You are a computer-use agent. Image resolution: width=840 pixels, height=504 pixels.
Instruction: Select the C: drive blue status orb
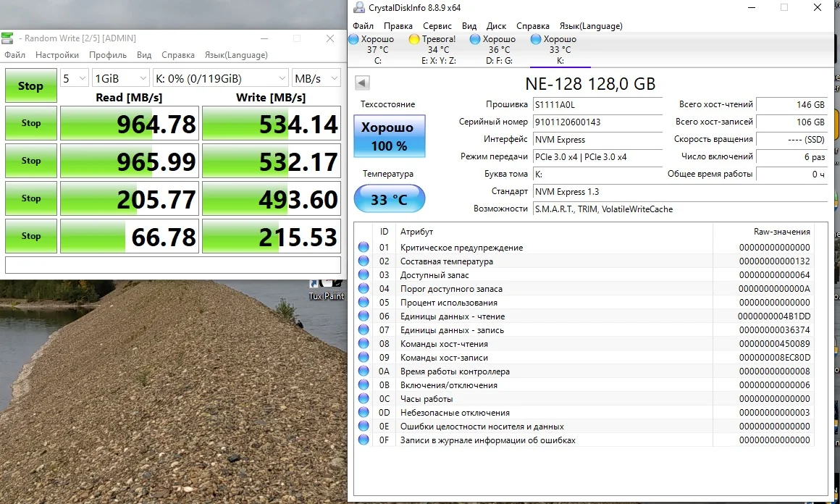353,39
